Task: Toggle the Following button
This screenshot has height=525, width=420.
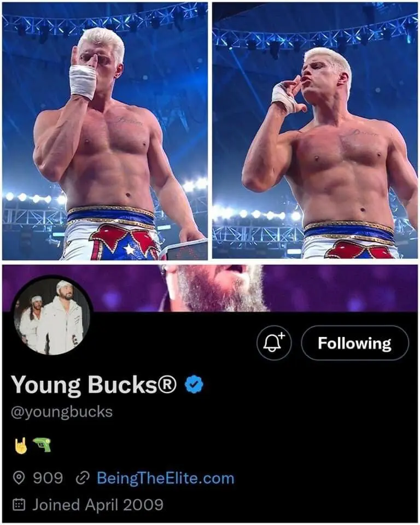Action: 354,343
